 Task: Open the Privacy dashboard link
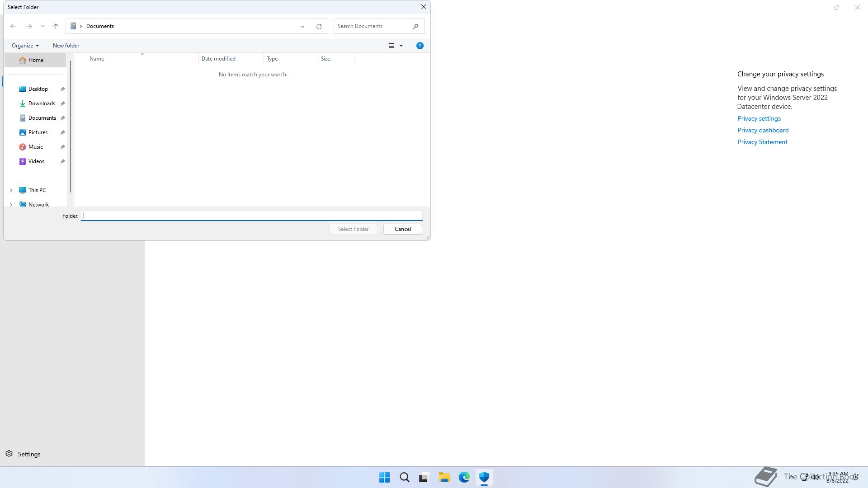click(763, 130)
